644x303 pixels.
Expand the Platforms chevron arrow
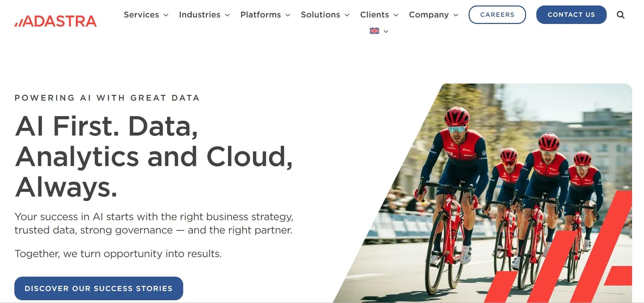pos(288,15)
